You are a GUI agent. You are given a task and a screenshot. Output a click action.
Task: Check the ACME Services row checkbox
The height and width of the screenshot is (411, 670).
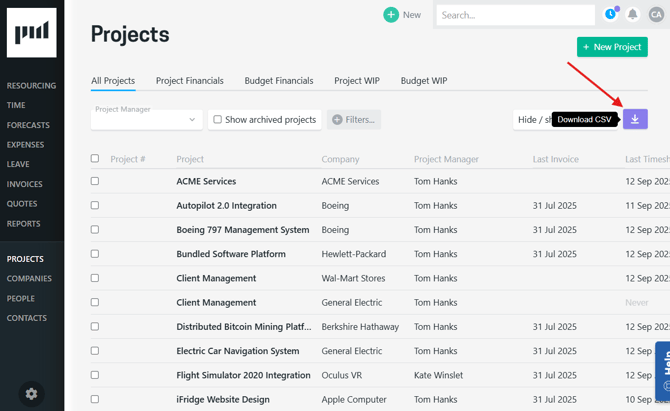(x=95, y=181)
